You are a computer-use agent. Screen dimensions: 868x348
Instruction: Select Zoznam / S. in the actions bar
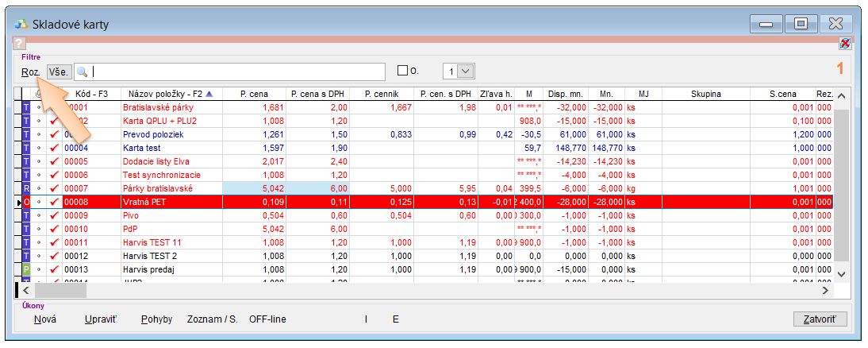coord(212,319)
